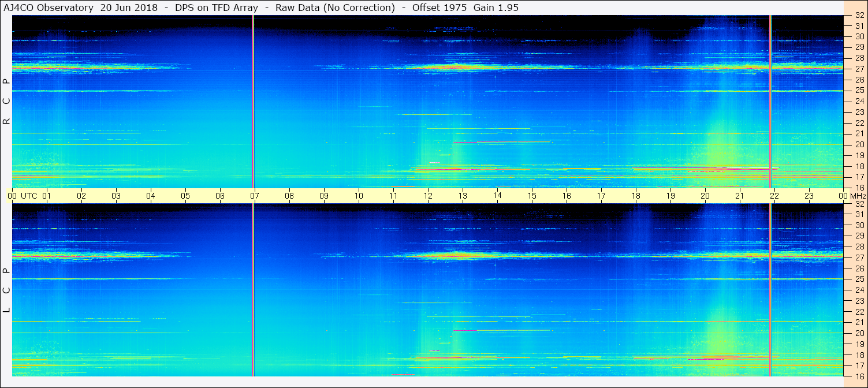This screenshot has width=868, height=388.
Task: Click 24 MHz tick on LCP frequency scale
Action: [859, 290]
